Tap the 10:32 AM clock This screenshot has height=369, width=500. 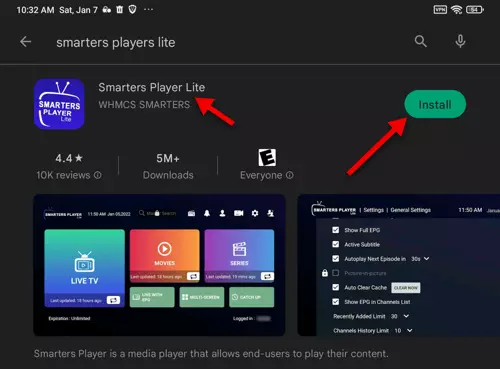click(35, 10)
